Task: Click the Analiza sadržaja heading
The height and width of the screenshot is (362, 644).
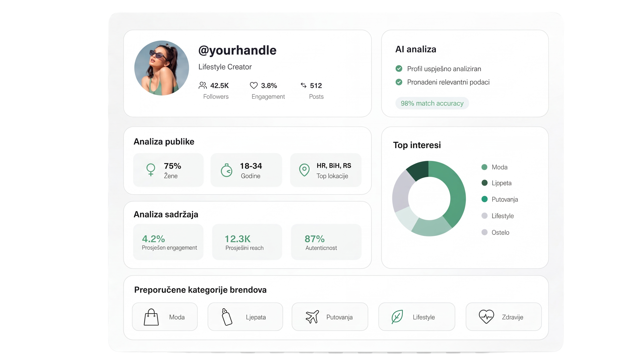Action: (x=166, y=214)
